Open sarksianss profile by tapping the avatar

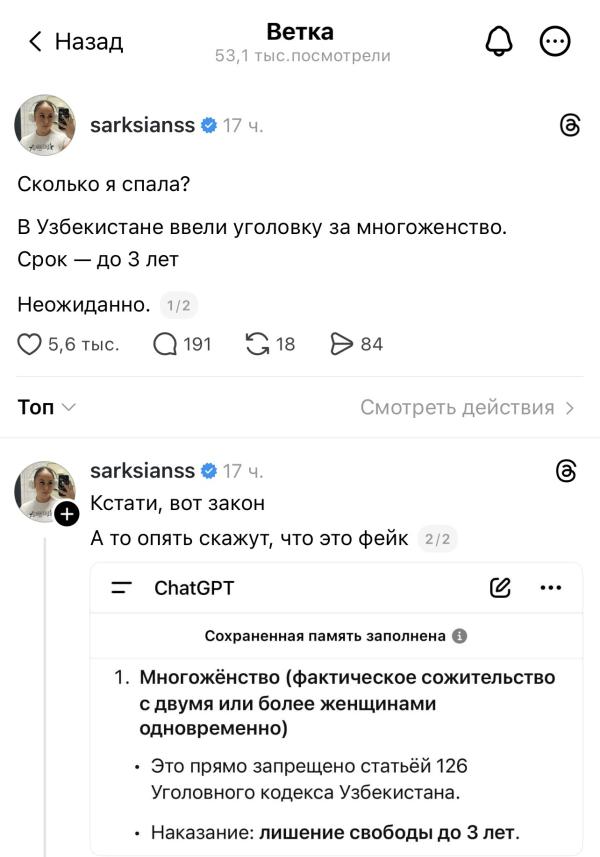pos(44,125)
